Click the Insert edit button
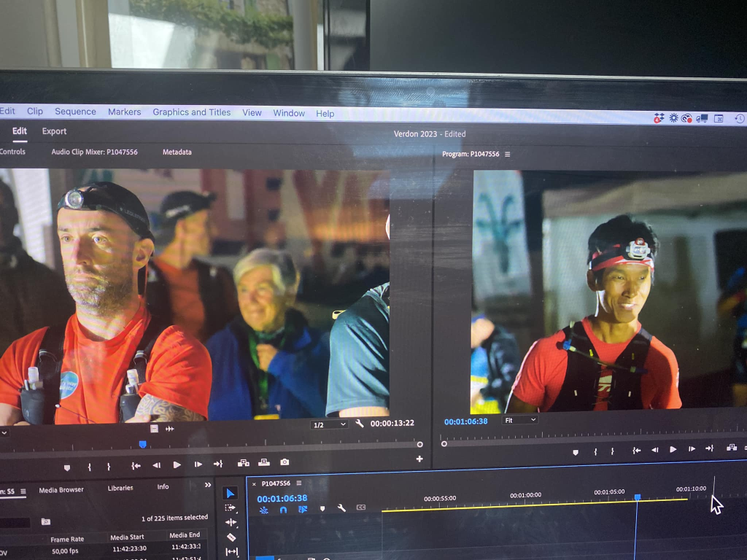Viewport: 747px width, 560px height. (244, 463)
